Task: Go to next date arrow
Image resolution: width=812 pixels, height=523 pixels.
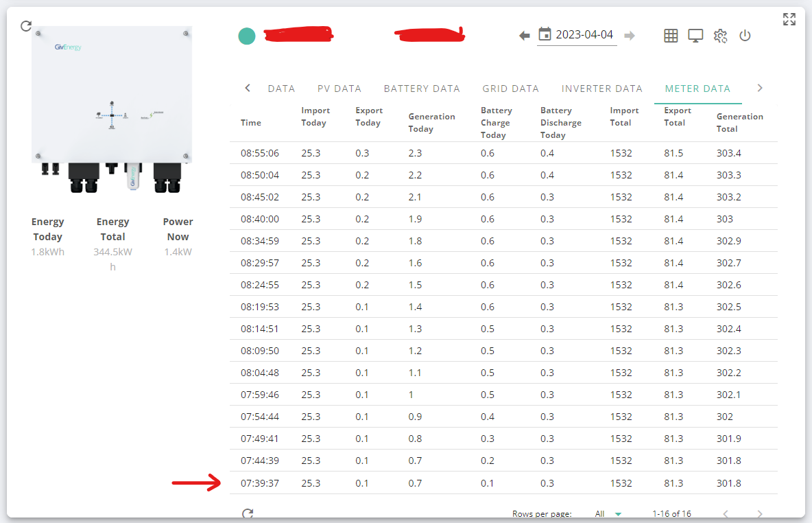Action: [x=629, y=35]
